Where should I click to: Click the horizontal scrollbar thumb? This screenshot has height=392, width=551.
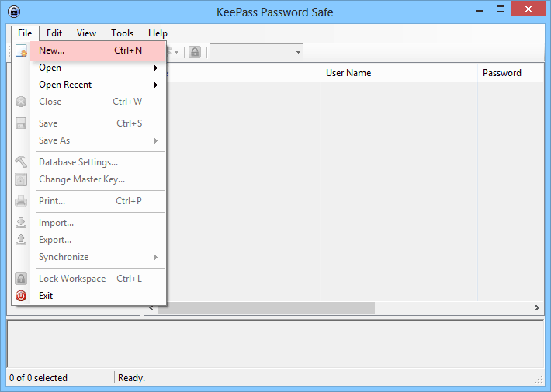pyautogui.click(x=266, y=308)
